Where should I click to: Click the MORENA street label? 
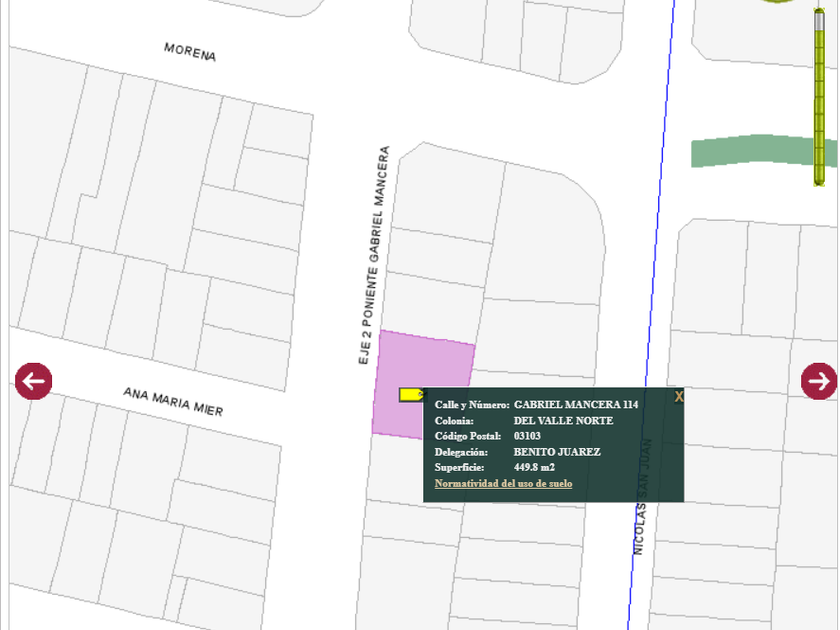pos(190,52)
